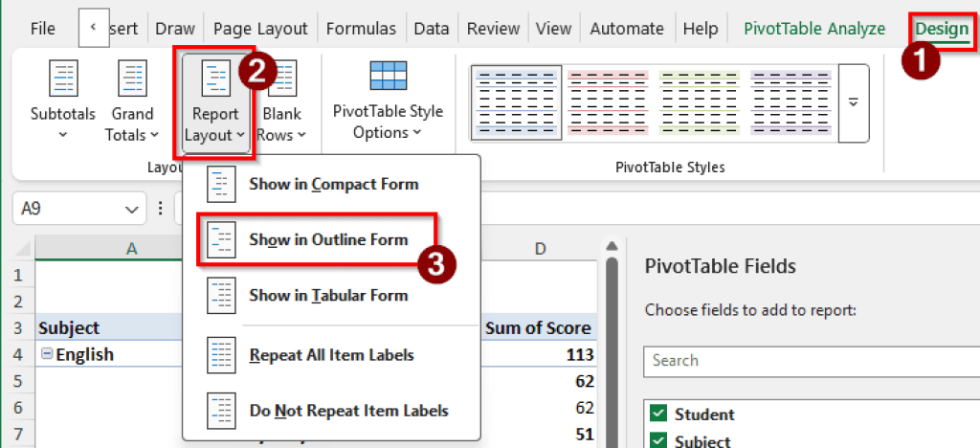Select Show in Tabular Form

click(x=327, y=296)
